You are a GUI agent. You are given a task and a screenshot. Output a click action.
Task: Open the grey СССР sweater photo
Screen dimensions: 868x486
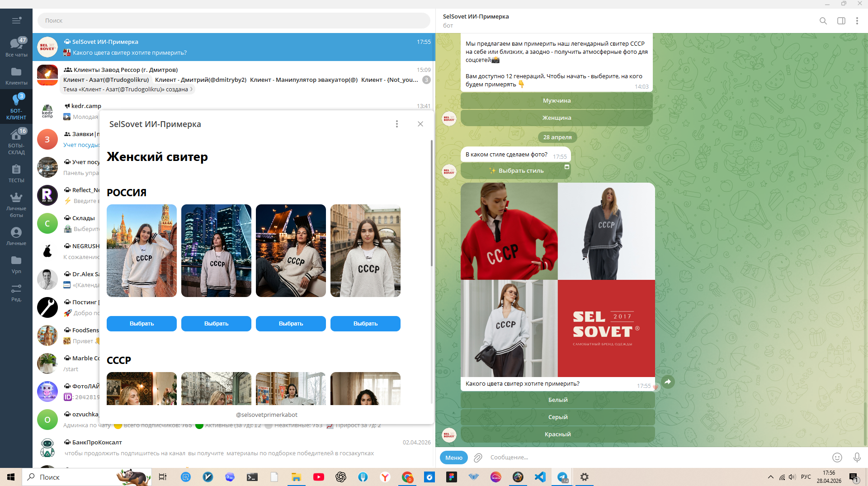pyautogui.click(x=606, y=231)
